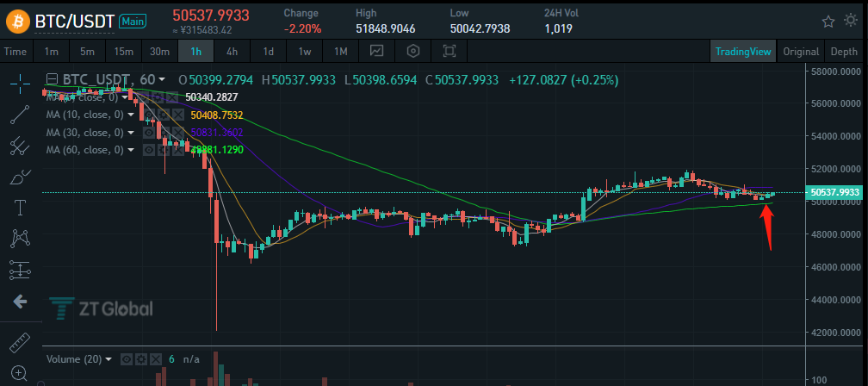
Task: Expand the MA (10, close, 0) dropdown
Action: coord(131,115)
